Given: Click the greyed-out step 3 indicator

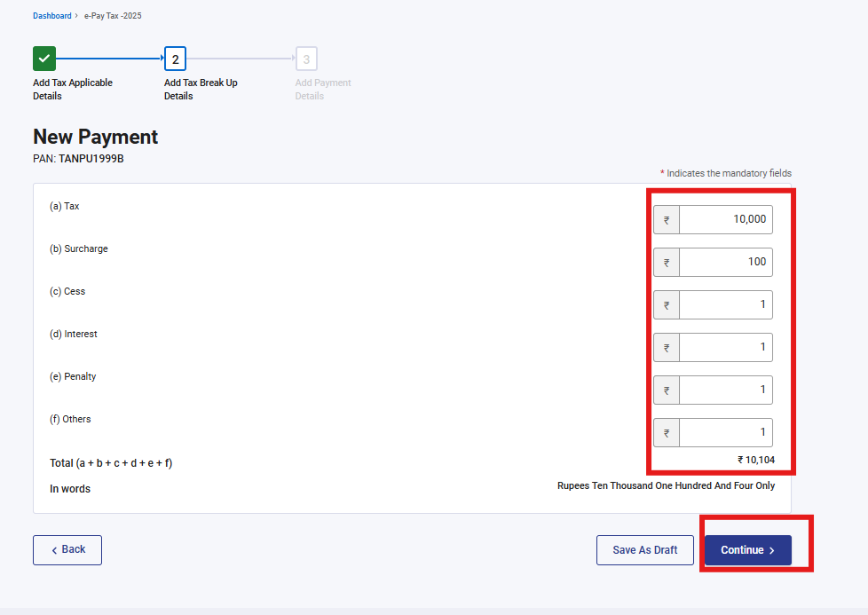Looking at the screenshot, I should 306,59.
